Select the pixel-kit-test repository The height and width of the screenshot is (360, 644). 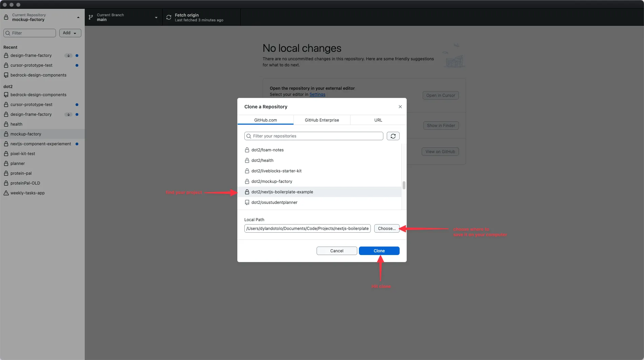42,154
